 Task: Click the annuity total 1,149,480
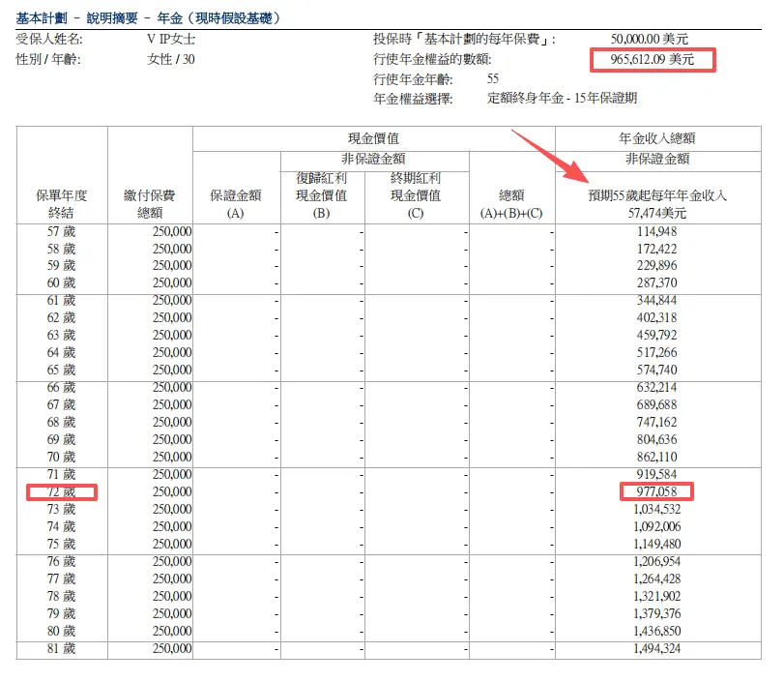(657, 544)
